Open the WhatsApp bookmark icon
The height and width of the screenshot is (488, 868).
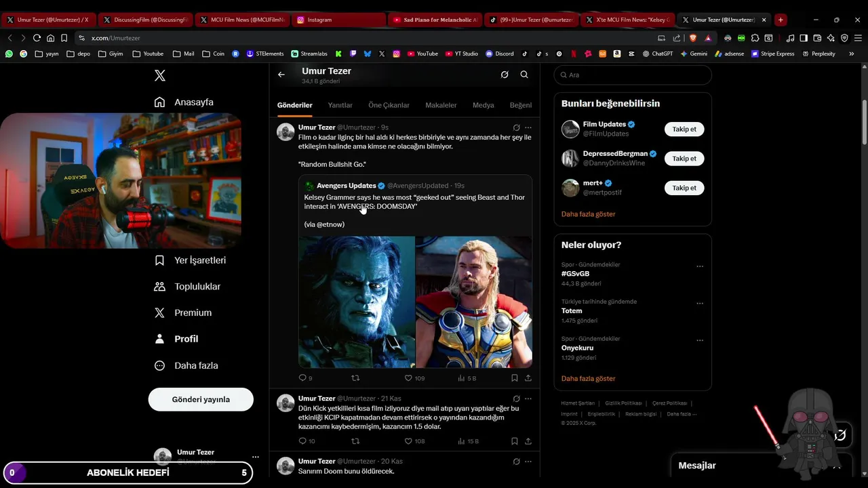tap(9, 54)
